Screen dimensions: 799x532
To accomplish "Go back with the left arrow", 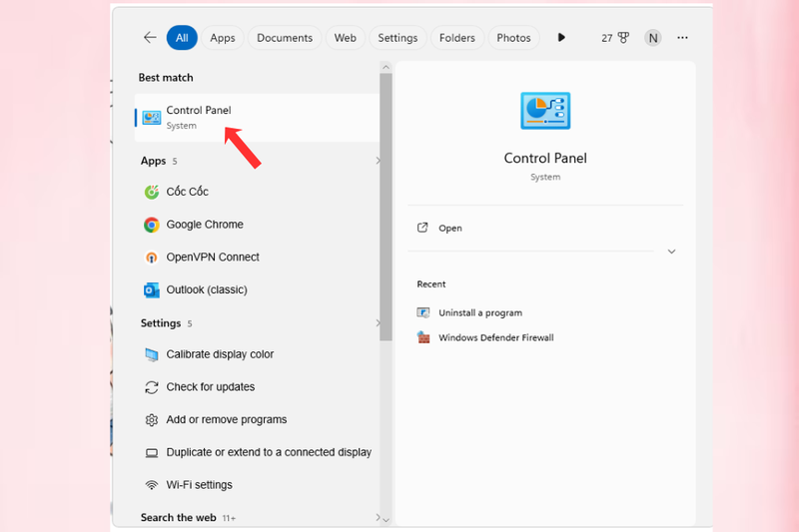I will [150, 37].
